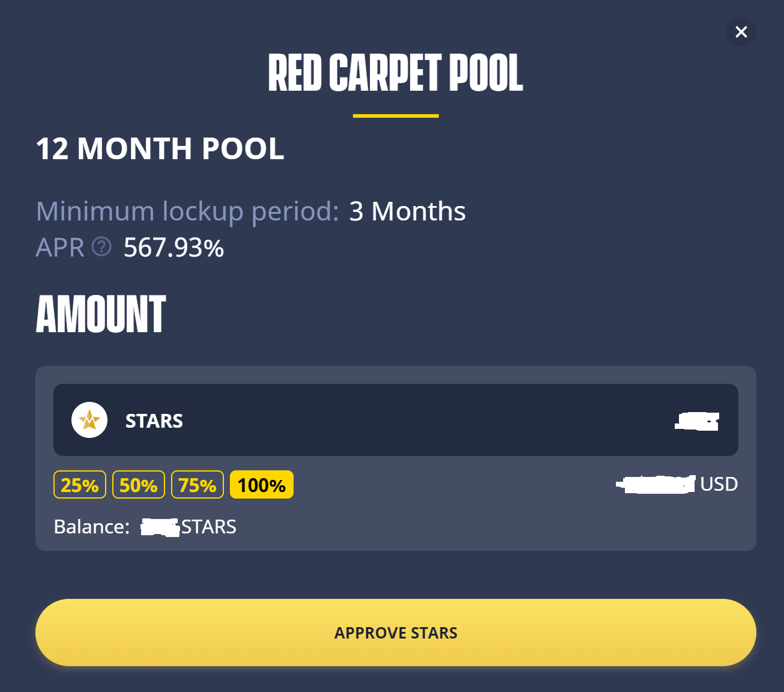Open the APR help question mark tooltip
This screenshot has width=784, height=692.
[101, 246]
